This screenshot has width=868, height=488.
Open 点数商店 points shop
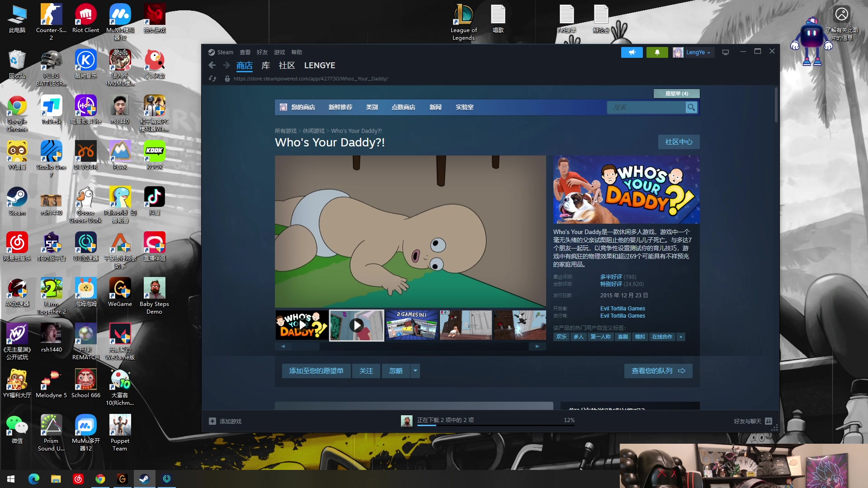click(403, 108)
